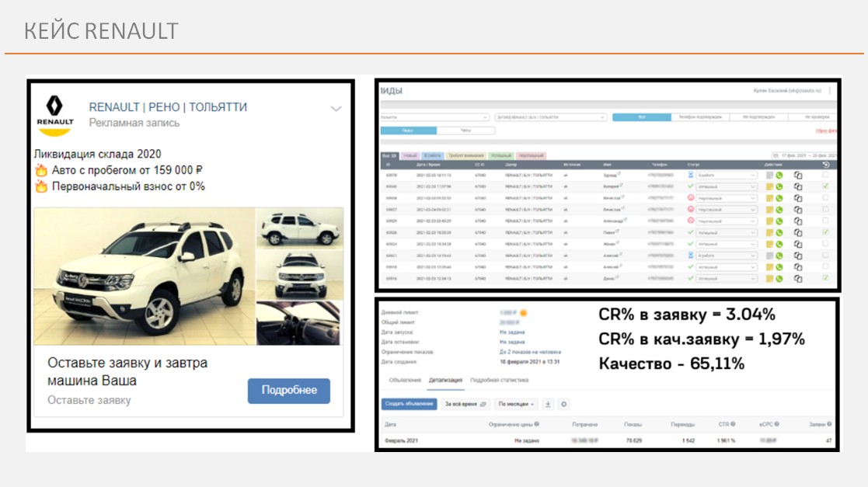Click the yellow note icon in Валерий's row
Image resolution: width=868 pixels, height=487 pixels.
pyautogui.click(x=769, y=186)
